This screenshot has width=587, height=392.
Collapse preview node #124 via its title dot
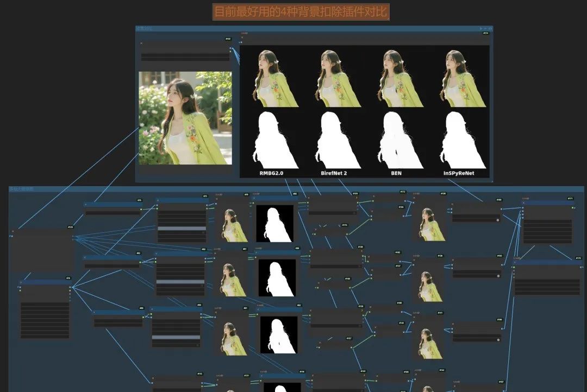click(242, 37)
